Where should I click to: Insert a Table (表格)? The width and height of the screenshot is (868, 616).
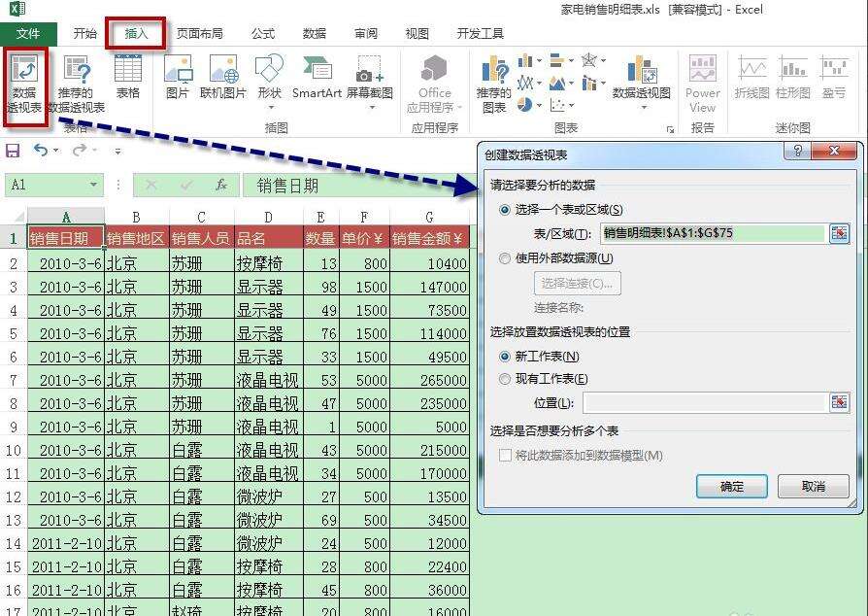click(128, 77)
